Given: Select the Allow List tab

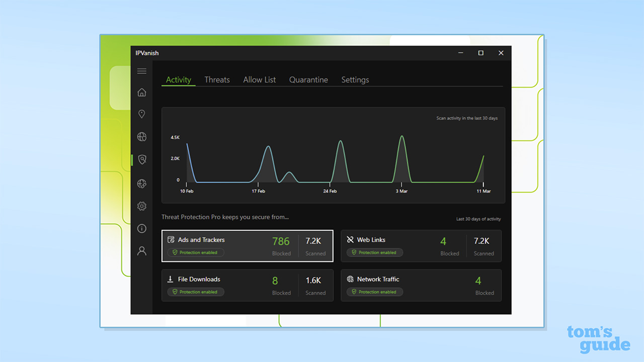Looking at the screenshot, I should (259, 79).
